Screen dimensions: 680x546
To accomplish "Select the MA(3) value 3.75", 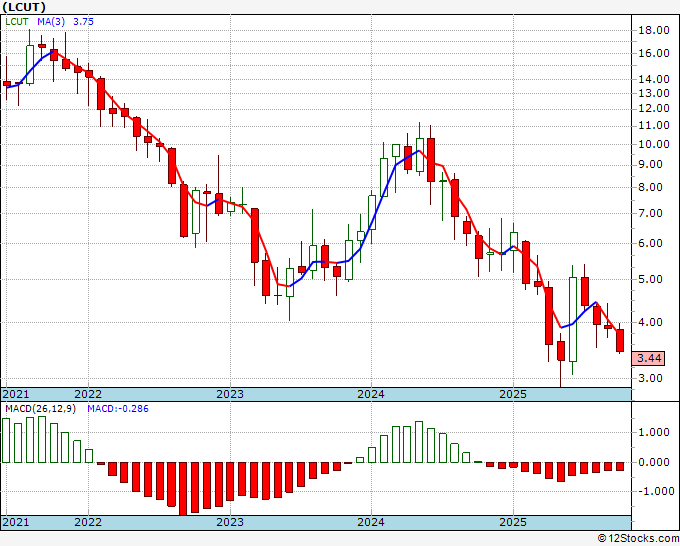I will tap(83, 22).
